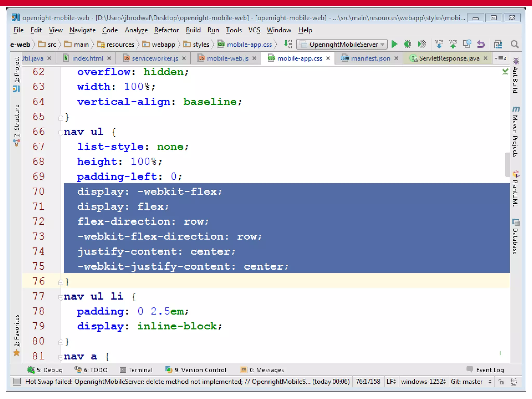Close the manifest.json tab
The height and width of the screenshot is (399, 532).
click(x=396, y=58)
